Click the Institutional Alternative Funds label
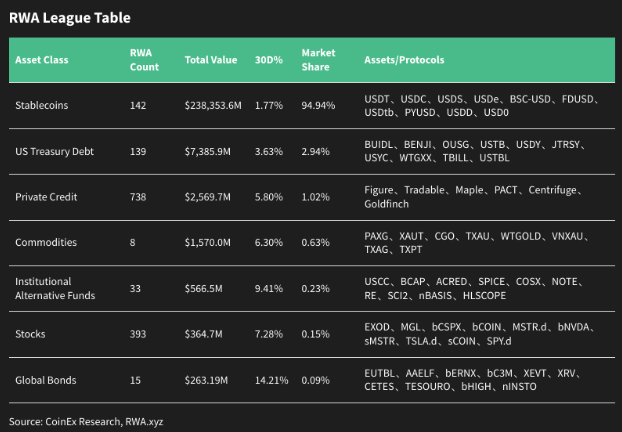This screenshot has width=622, height=432. click(x=55, y=288)
